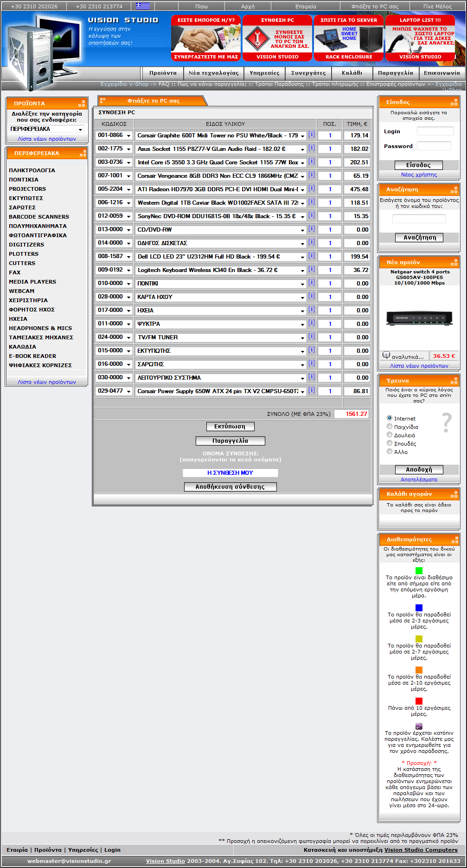
Task: Click the handshake merchant banner image
Action: click(x=206, y=39)
